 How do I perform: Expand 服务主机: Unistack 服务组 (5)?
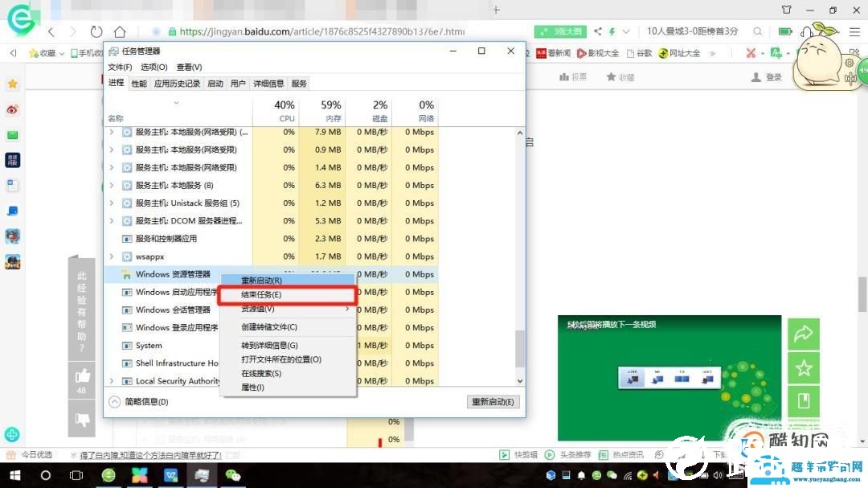coord(112,203)
